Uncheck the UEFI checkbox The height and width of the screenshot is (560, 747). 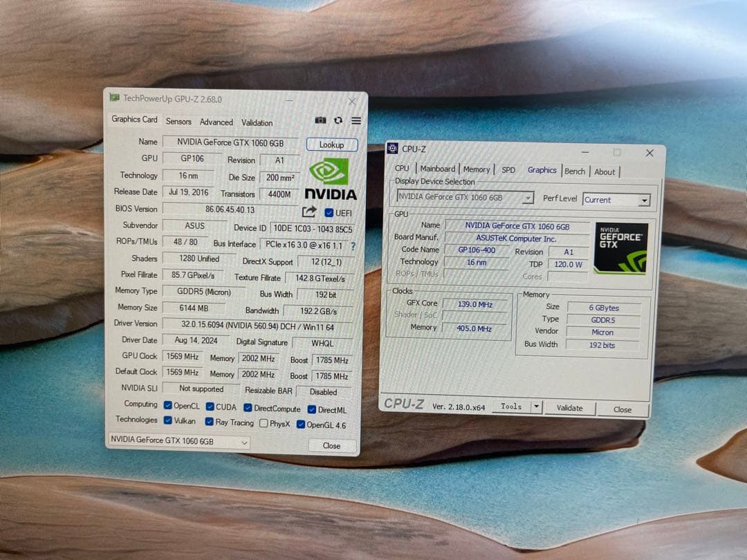329,212
